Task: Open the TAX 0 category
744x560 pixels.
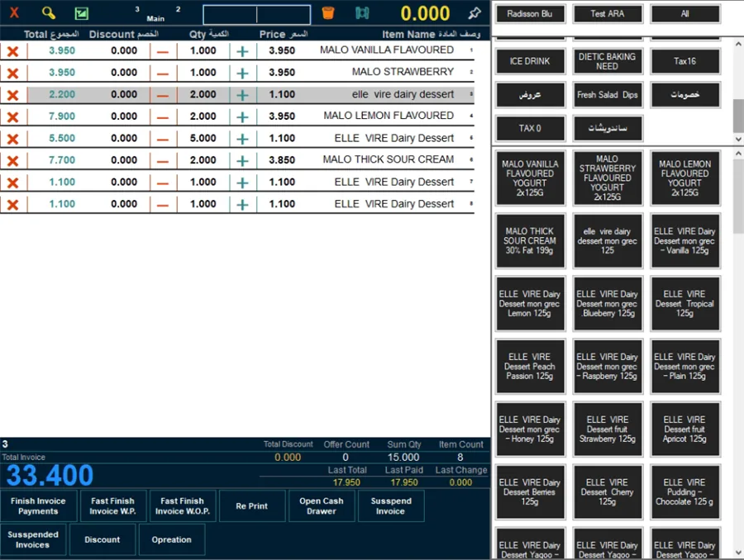Action: pos(530,129)
